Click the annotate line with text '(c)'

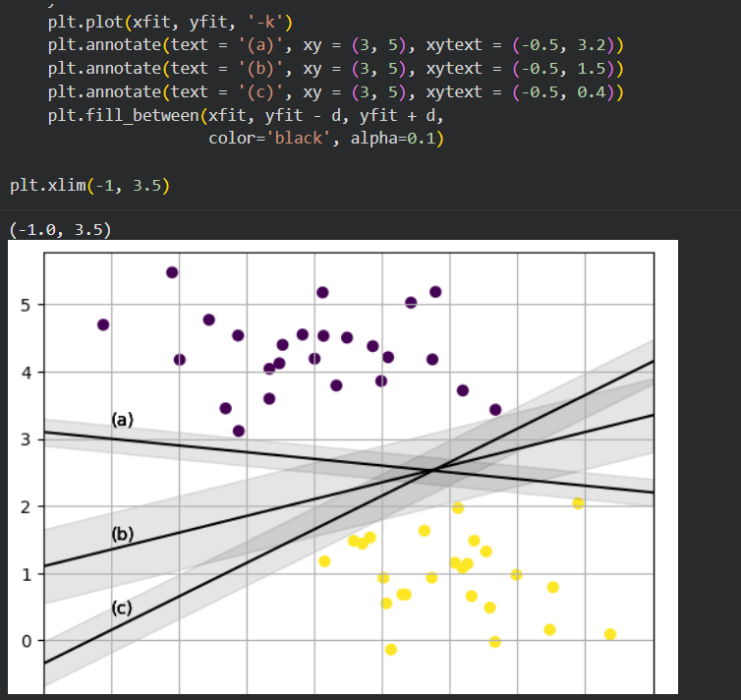pos(336,92)
